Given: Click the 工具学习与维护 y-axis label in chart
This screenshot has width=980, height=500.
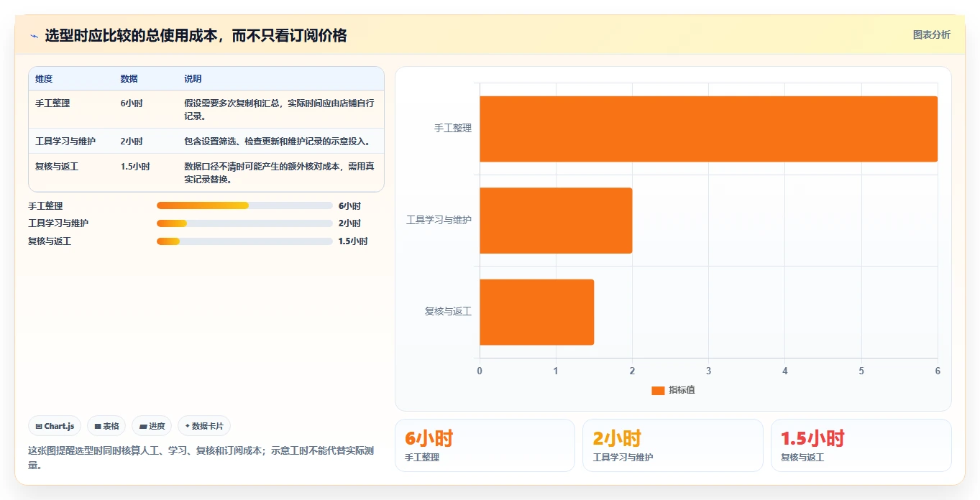Looking at the screenshot, I should (x=439, y=221).
